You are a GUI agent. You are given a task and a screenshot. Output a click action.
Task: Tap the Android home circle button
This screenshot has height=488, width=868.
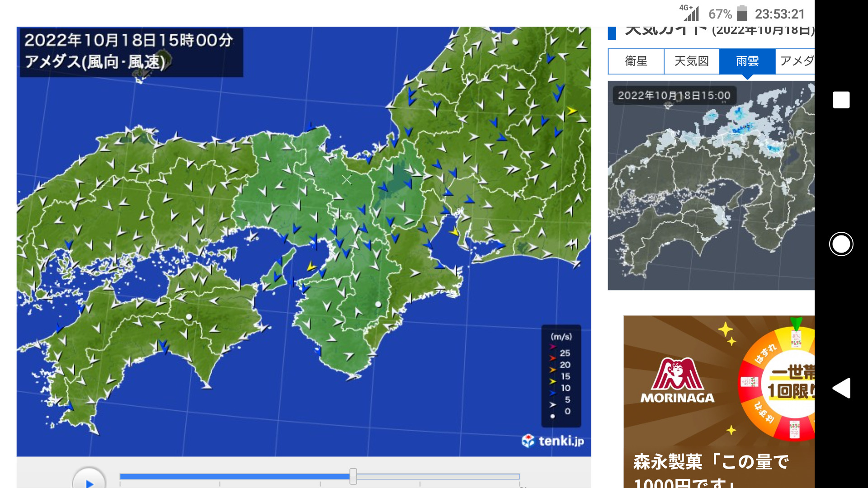(841, 244)
